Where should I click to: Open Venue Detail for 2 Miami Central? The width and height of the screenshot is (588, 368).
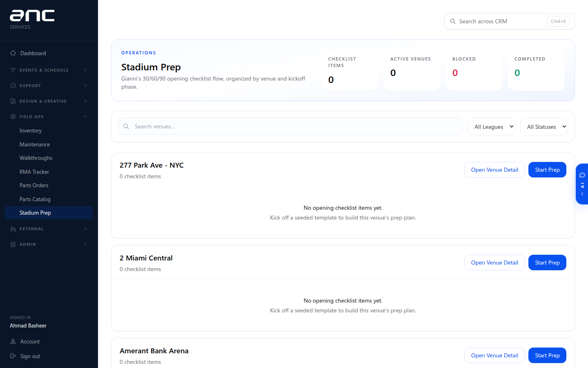[x=494, y=263]
